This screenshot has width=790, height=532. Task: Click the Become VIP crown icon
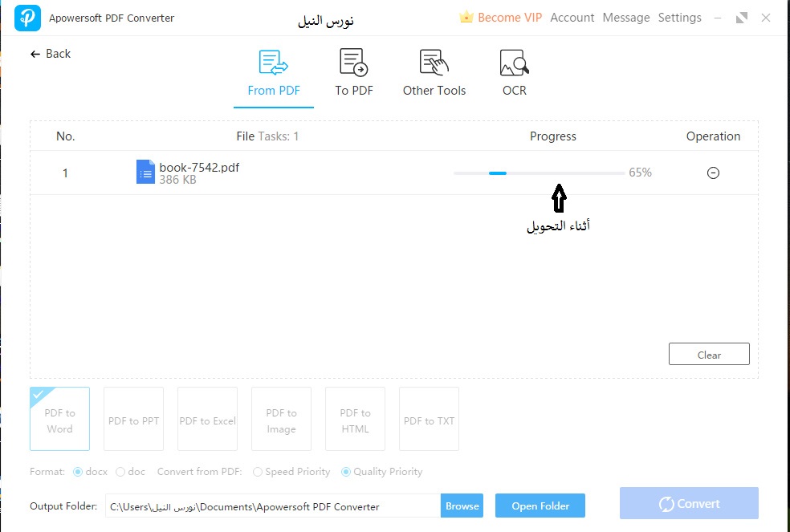pos(466,17)
